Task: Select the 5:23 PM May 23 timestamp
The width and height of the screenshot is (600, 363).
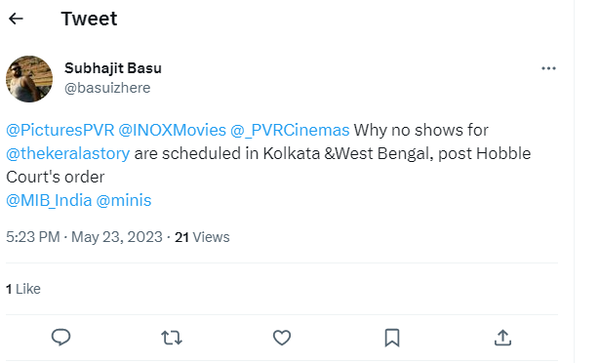Action: point(84,237)
